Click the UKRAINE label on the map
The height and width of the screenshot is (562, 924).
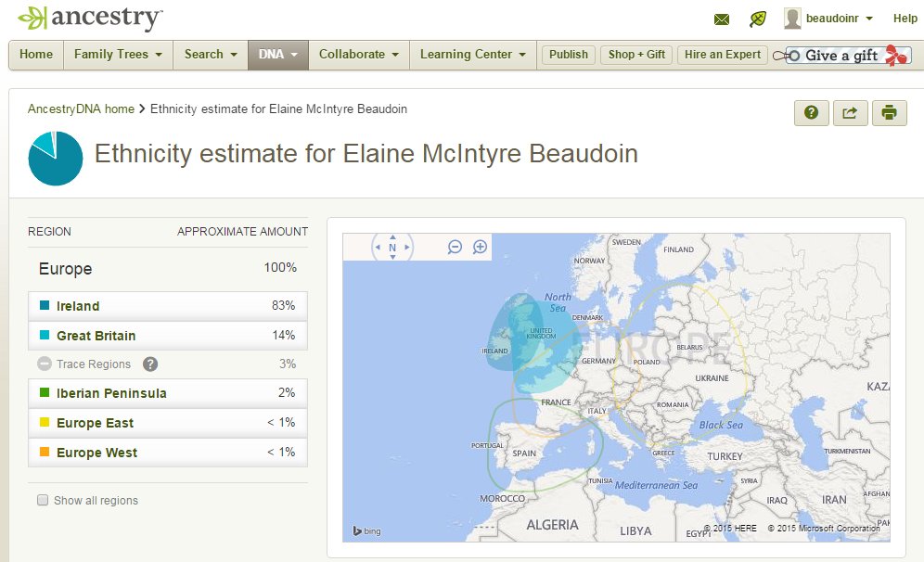(x=712, y=378)
